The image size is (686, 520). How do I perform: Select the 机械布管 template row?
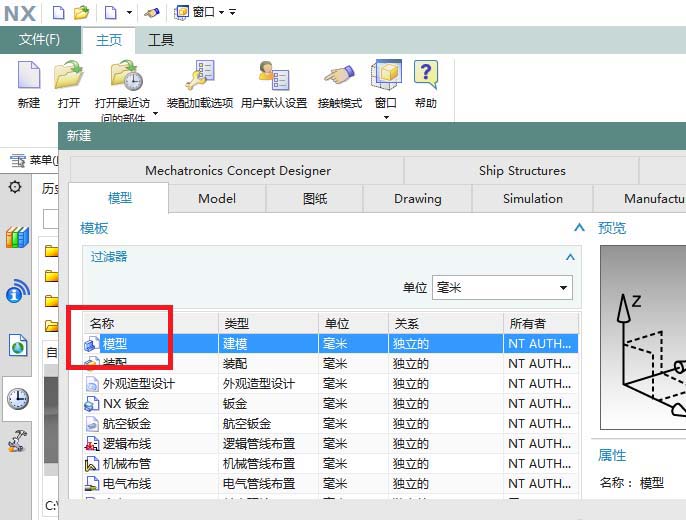pos(330,464)
